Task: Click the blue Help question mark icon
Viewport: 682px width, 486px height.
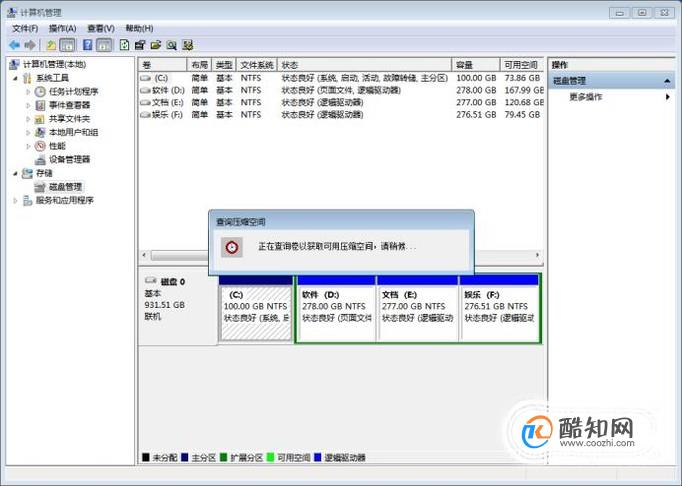Action: click(87, 45)
